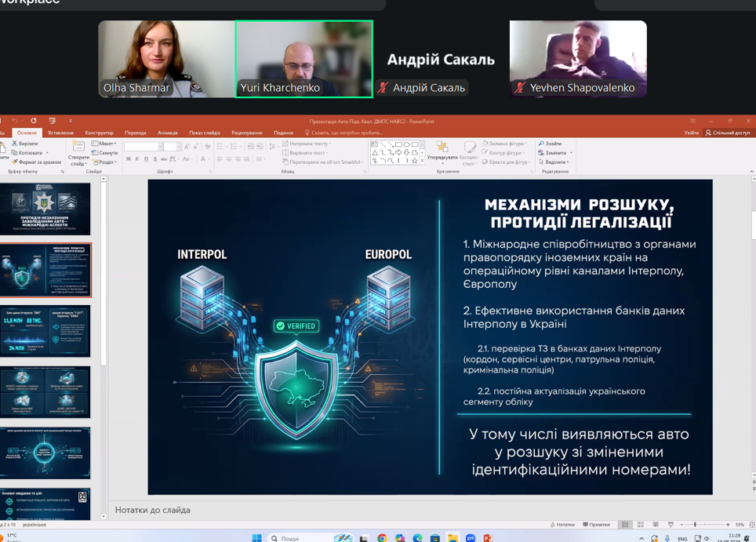
Task: Open Виділити select dropdown
Action: click(x=554, y=162)
